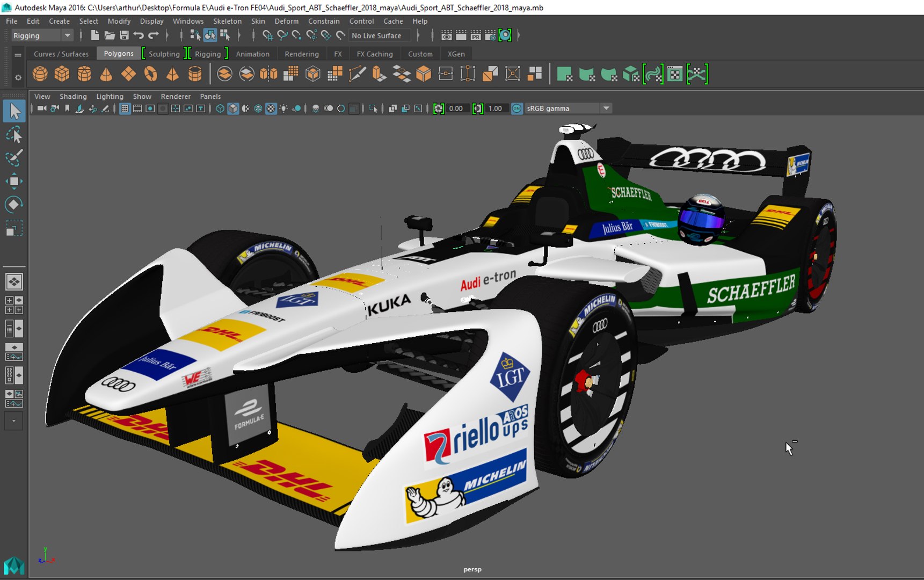Choose the Scale tool in toolbox
Screen dimensions: 924x580
pyautogui.click(x=14, y=228)
